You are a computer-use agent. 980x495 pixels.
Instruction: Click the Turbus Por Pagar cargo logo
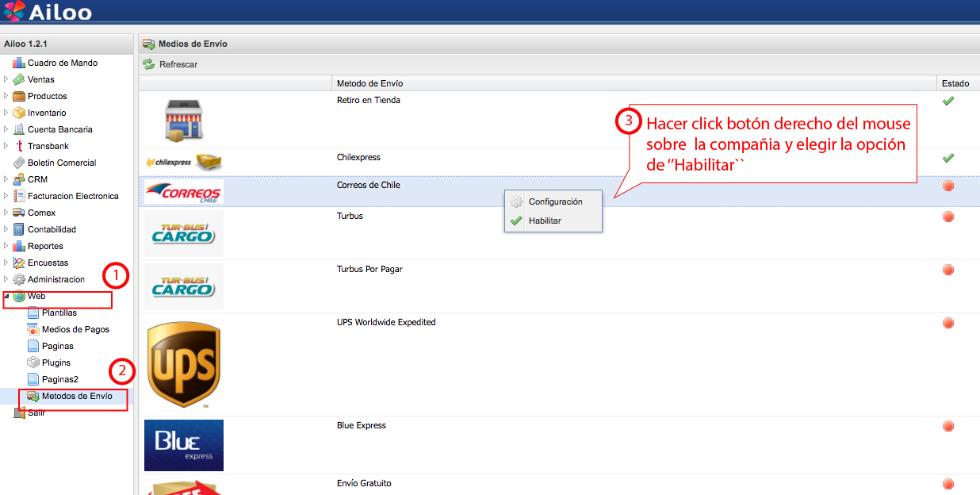tap(184, 286)
